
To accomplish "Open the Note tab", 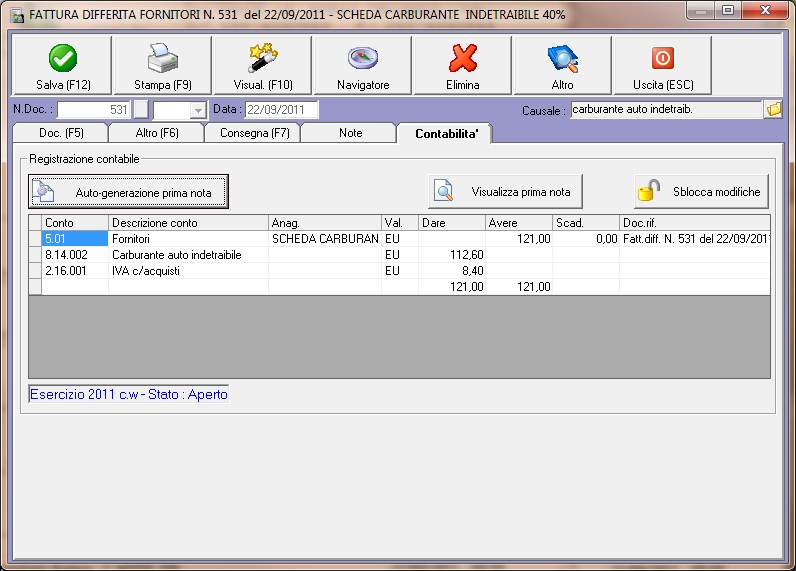I will click(350, 133).
